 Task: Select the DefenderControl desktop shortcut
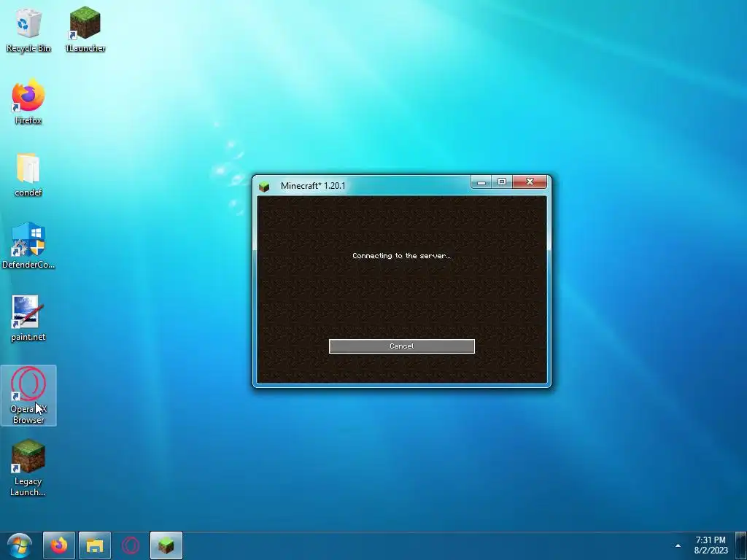coord(28,246)
